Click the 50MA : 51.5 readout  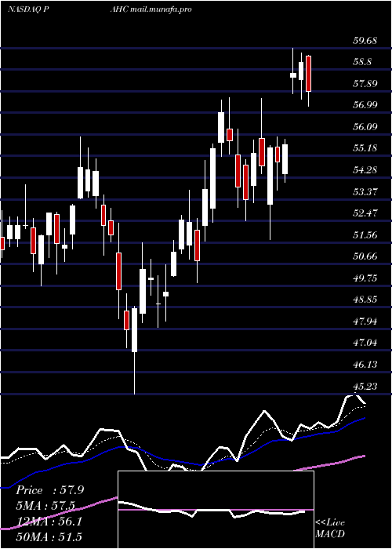49,536
